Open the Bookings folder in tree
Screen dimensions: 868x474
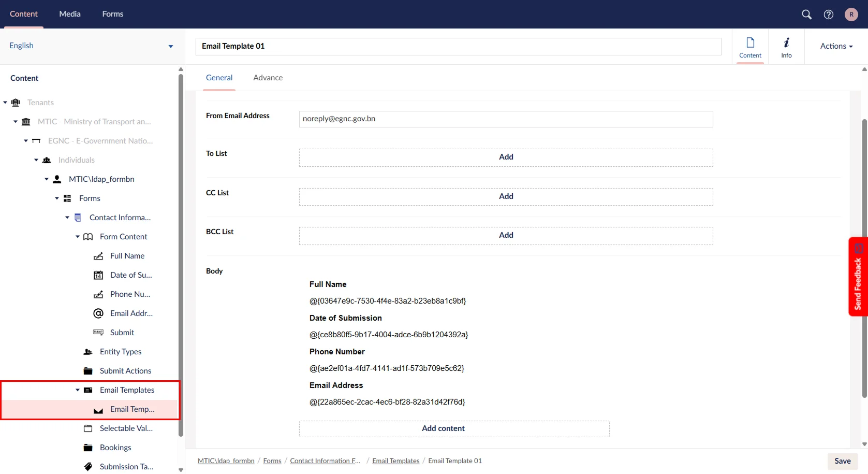point(115,448)
